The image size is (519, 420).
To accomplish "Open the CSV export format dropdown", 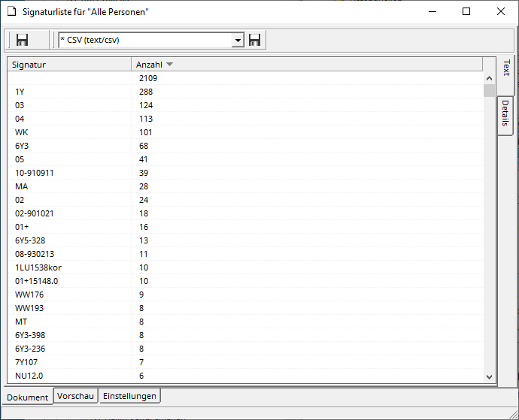I will (238, 40).
